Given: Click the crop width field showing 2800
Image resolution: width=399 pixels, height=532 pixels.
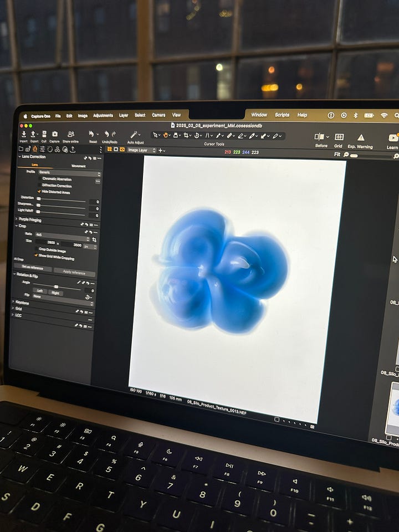Looking at the screenshot, I should (46, 243).
